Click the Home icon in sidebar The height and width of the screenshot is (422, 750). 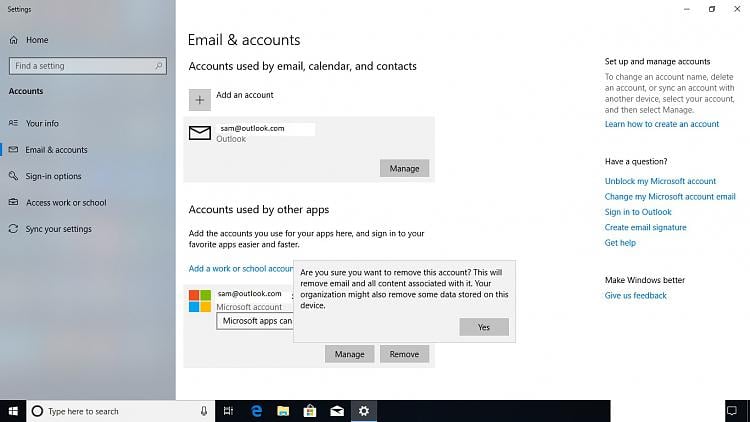(13, 40)
